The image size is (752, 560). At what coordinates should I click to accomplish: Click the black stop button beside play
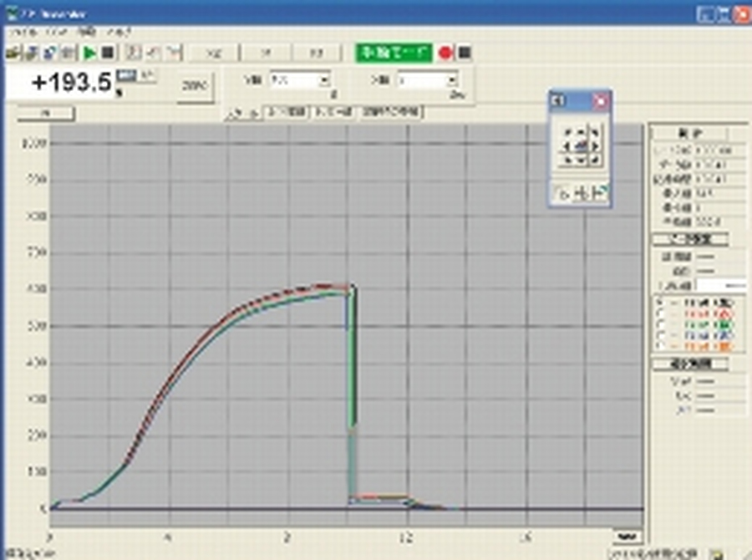click(x=107, y=53)
